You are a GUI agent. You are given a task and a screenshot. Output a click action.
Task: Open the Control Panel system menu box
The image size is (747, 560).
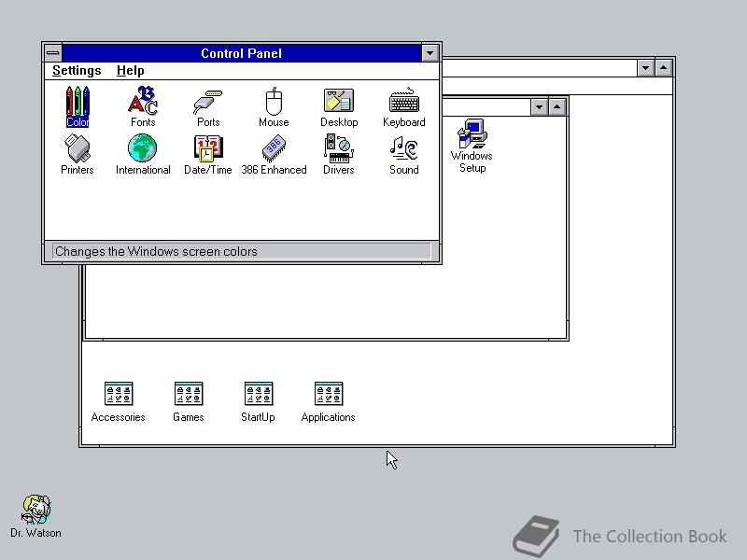click(x=53, y=53)
